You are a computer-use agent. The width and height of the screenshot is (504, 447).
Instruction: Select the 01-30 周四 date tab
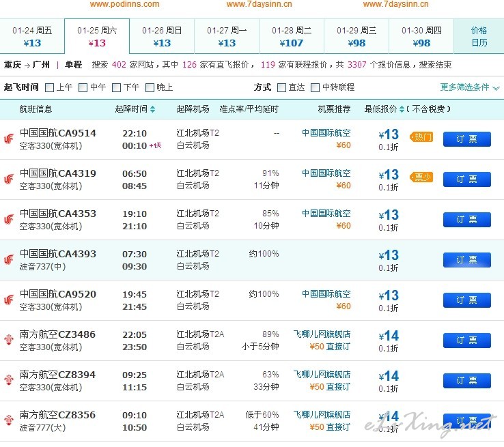click(421, 36)
